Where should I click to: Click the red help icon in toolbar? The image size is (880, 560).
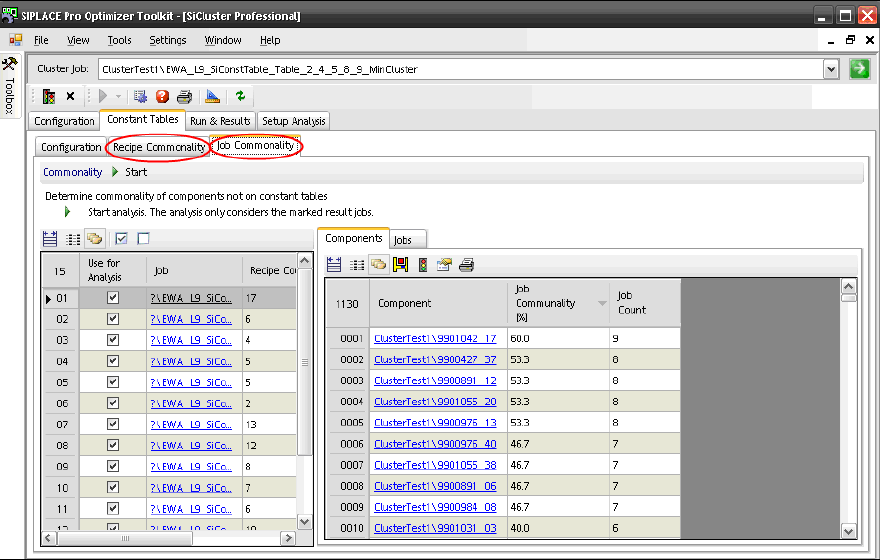162,97
